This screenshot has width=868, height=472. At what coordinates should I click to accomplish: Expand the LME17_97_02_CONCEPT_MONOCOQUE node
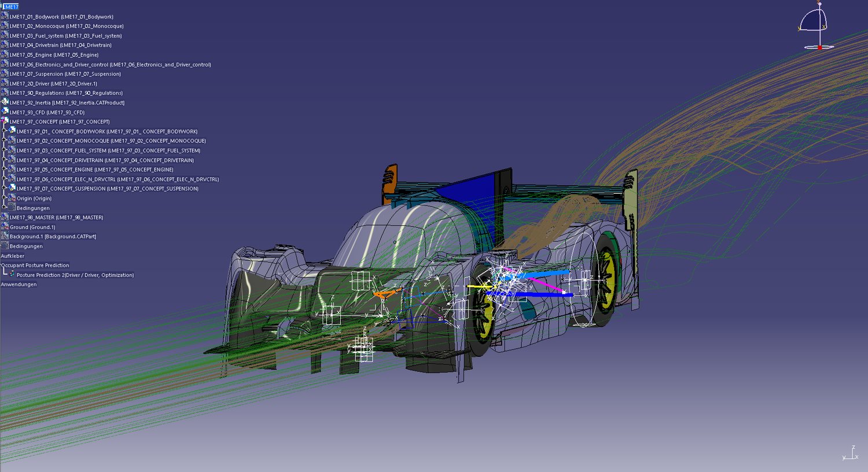[x=5, y=141]
